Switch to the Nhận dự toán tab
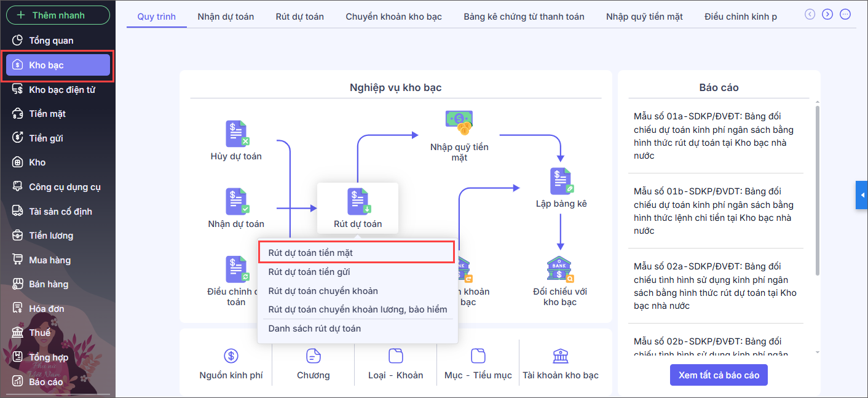Image resolution: width=868 pixels, height=398 pixels. click(x=226, y=17)
